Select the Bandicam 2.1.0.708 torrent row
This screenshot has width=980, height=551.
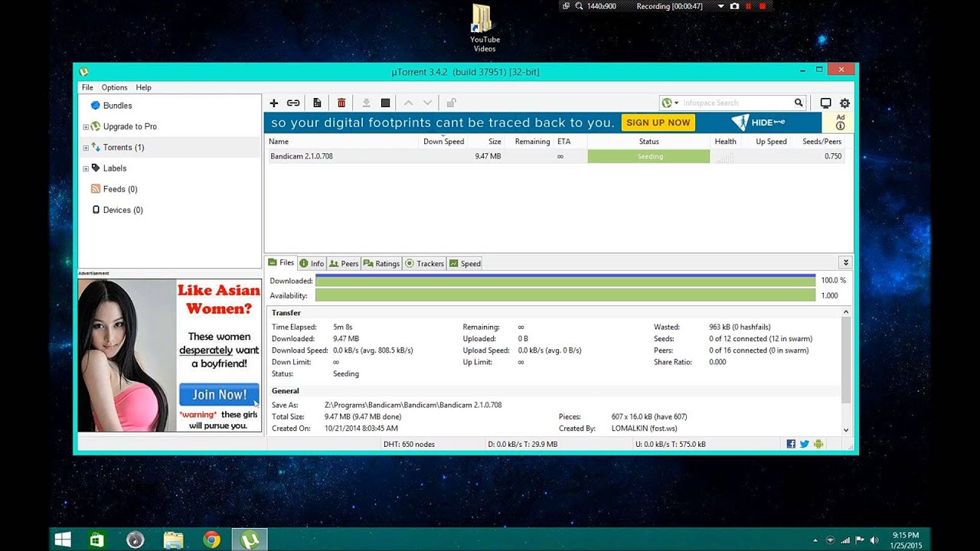click(555, 156)
